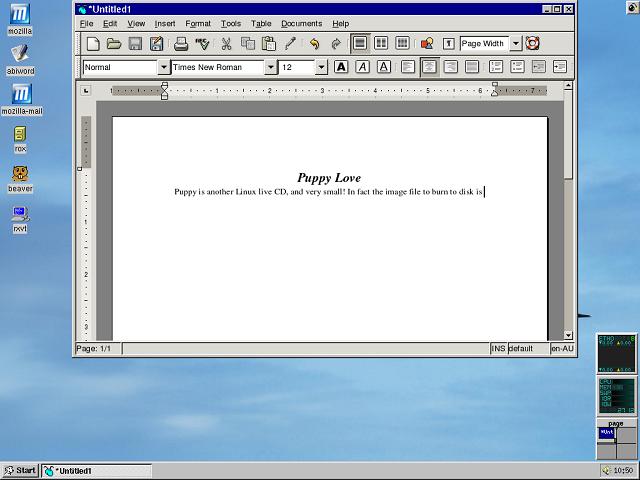The height and width of the screenshot is (480, 640).
Task: Cut selection using the scissors icon
Action: [226, 44]
